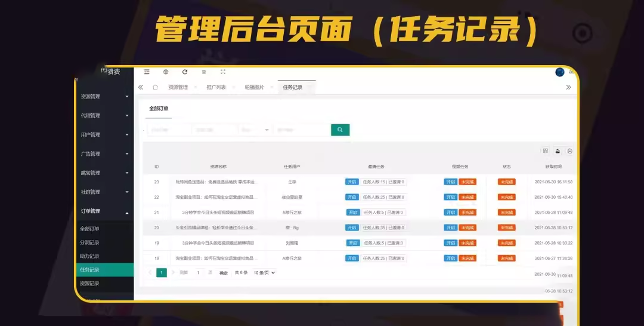Click the 确定 button in pagination
The width and height of the screenshot is (644, 326).
tap(224, 273)
